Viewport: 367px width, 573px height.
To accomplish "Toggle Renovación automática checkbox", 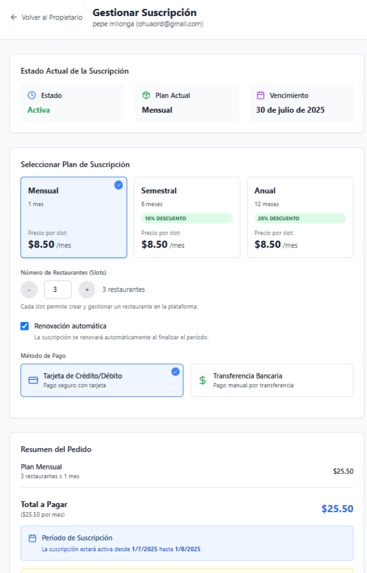I will coord(24,326).
